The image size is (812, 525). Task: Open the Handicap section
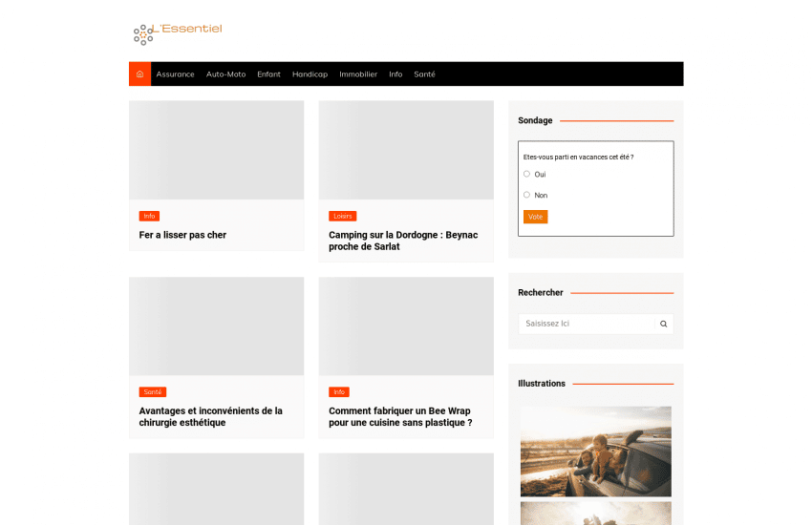310,74
